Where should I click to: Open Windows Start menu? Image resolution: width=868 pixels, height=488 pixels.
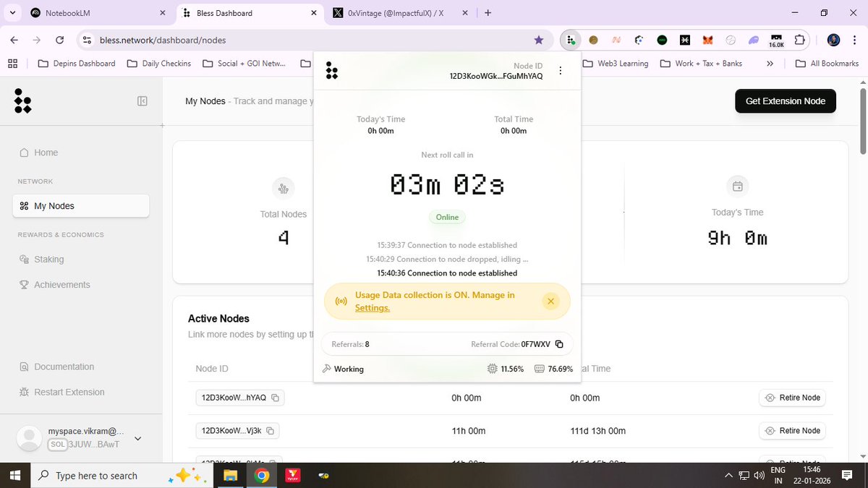click(x=15, y=476)
